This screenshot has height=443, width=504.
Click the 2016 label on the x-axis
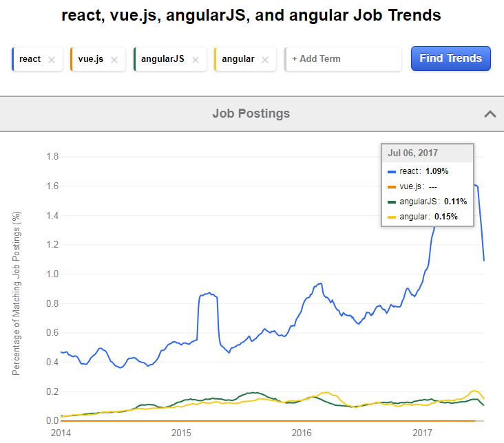[x=302, y=433]
